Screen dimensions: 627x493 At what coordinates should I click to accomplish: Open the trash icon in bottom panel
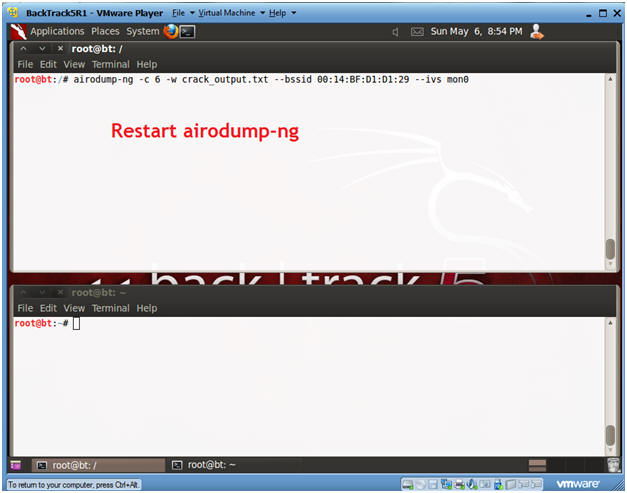click(613, 465)
